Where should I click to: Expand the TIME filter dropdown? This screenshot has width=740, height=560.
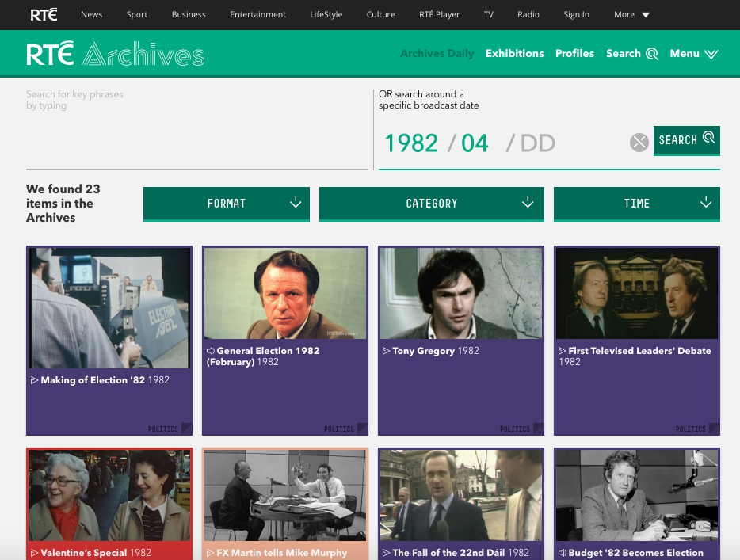[637, 204]
